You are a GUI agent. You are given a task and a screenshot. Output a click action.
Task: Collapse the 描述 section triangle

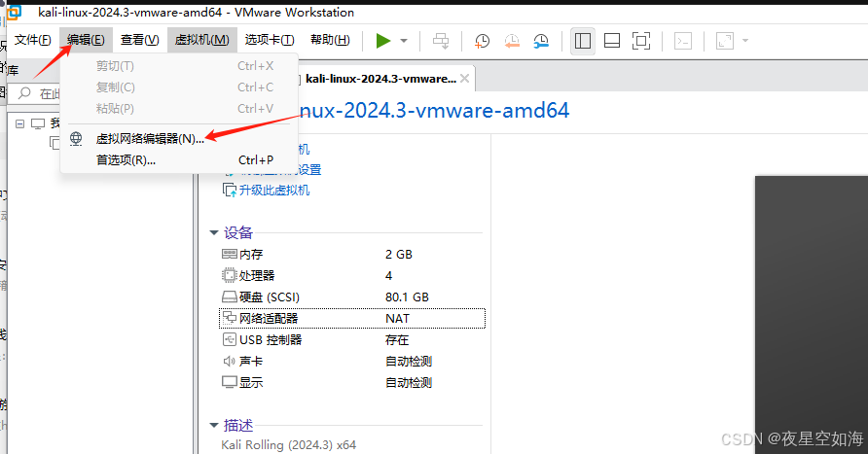click(x=214, y=425)
